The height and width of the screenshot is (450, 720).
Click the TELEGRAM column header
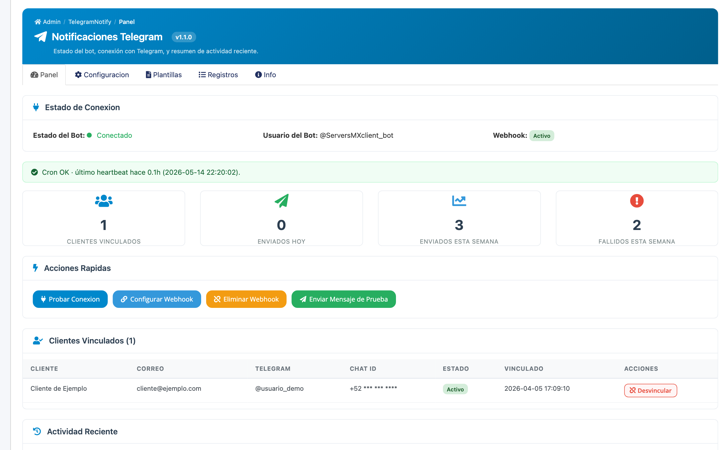[x=273, y=369]
